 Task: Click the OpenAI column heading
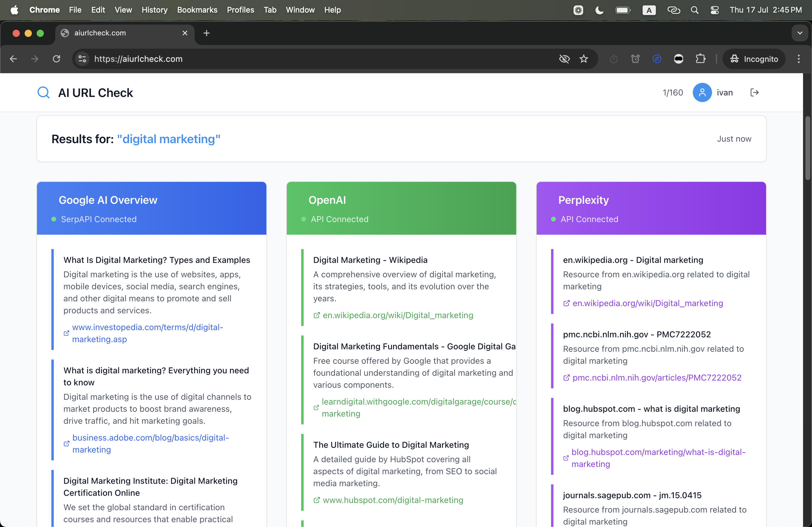pyautogui.click(x=327, y=200)
